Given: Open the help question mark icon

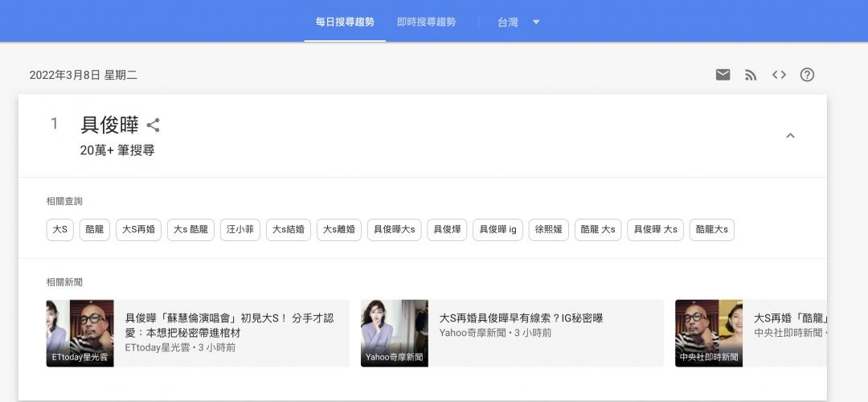Looking at the screenshot, I should tap(807, 75).
